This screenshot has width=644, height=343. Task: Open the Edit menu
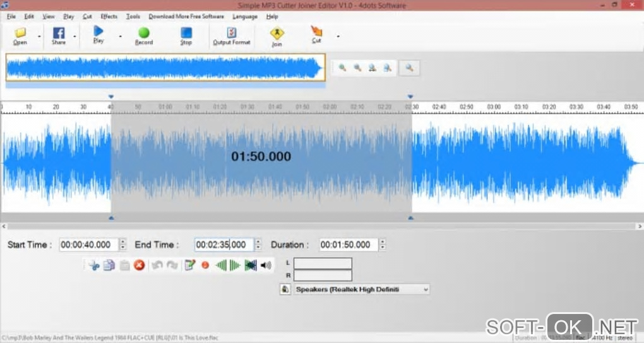click(29, 16)
